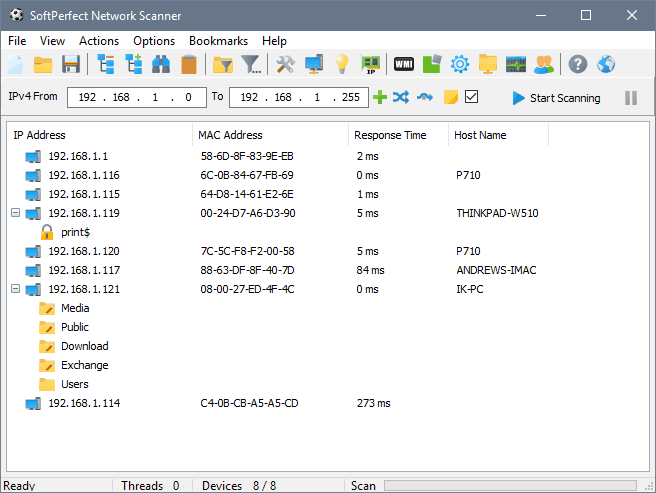The width and height of the screenshot is (656, 493).
Task: Click the green plus add range icon
Action: pyautogui.click(x=379, y=97)
